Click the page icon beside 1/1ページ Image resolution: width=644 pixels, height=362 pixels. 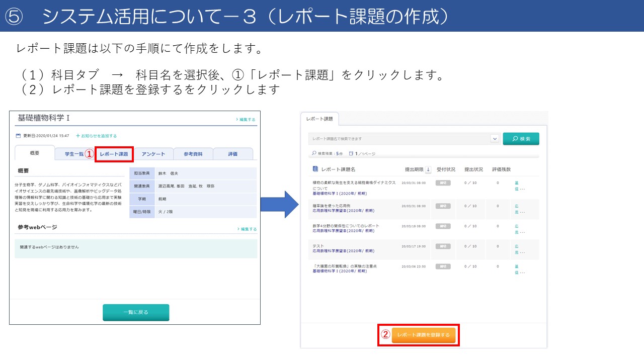tap(351, 153)
